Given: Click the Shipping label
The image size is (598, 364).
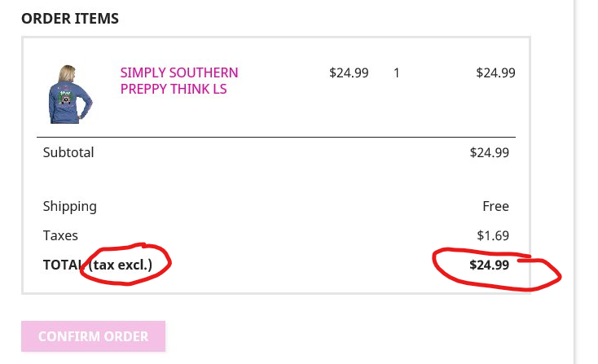Looking at the screenshot, I should click(x=70, y=206).
